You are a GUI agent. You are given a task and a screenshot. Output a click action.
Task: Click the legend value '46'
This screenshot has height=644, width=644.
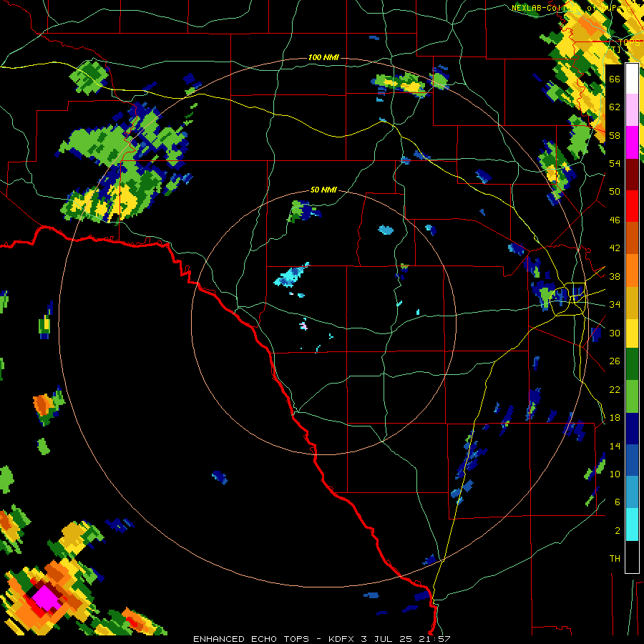tap(615, 220)
